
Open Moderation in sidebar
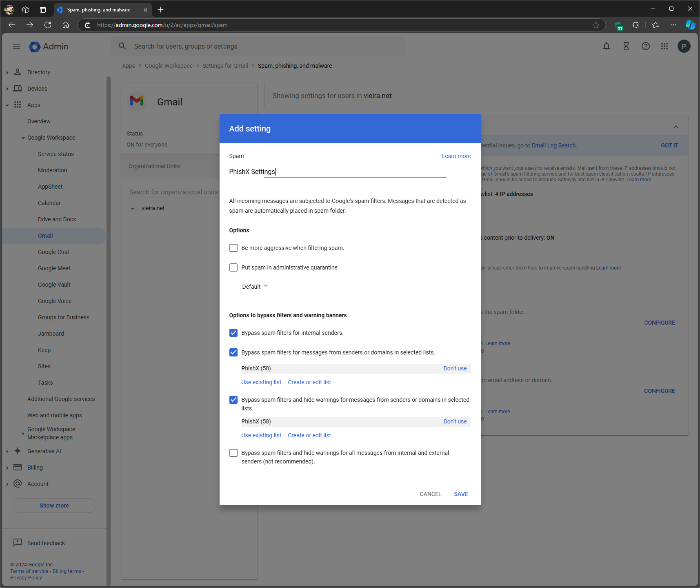[53, 170]
